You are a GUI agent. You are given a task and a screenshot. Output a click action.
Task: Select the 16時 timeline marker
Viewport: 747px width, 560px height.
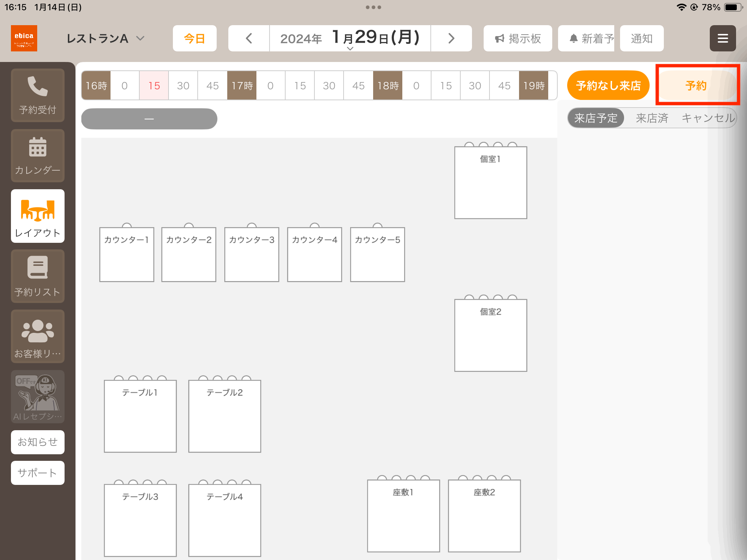coord(96,86)
